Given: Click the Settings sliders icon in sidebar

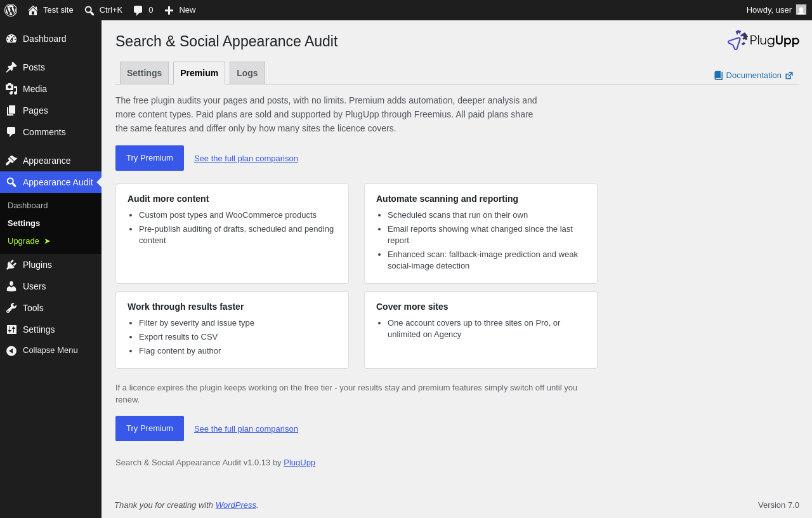Looking at the screenshot, I should point(11,329).
